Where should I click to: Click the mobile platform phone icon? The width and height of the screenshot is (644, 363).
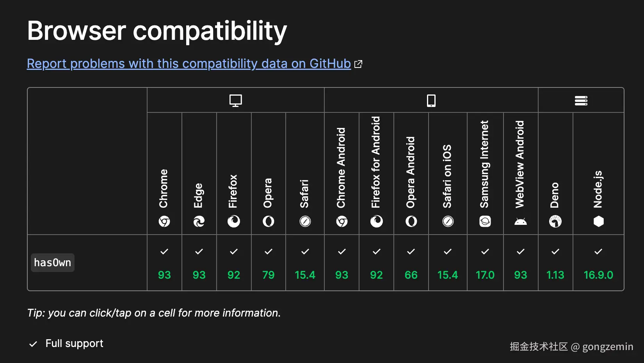(x=431, y=101)
